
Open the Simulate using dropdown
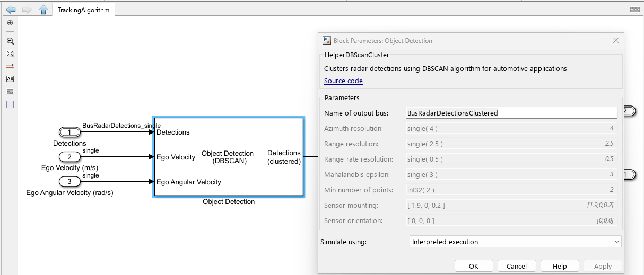point(515,242)
